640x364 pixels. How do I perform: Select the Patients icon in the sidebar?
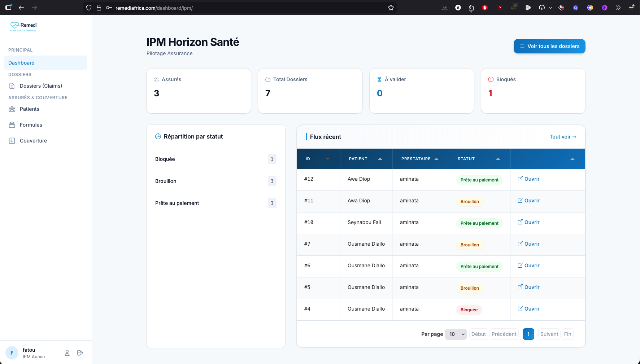click(x=12, y=109)
